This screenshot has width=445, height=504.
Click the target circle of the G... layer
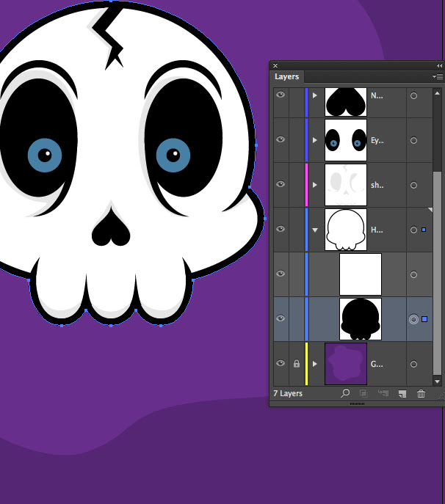pos(413,364)
